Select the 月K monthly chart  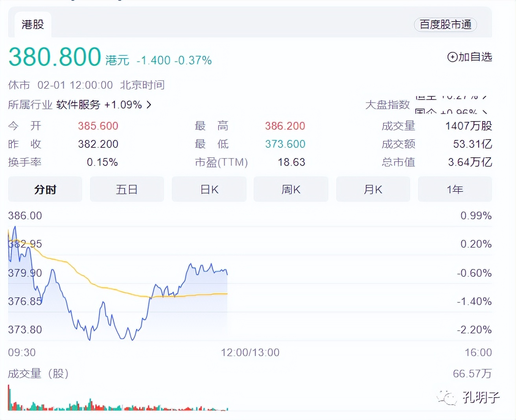coord(372,189)
